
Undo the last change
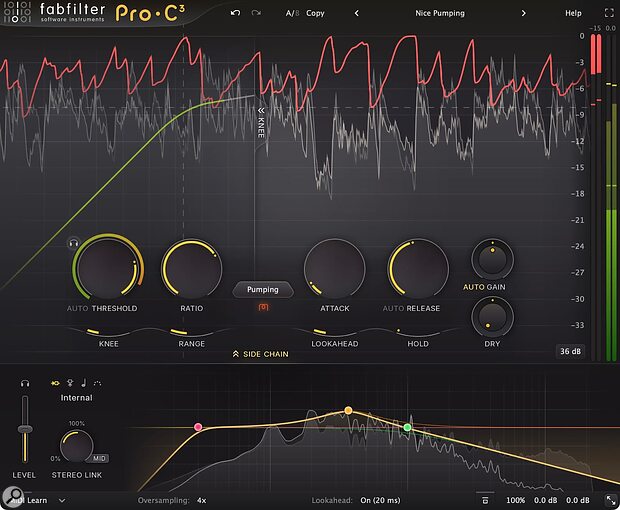pos(235,13)
